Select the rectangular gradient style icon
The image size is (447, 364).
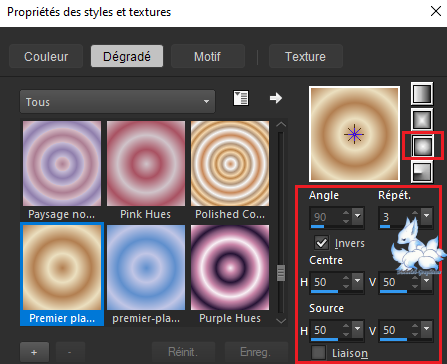pos(422,119)
